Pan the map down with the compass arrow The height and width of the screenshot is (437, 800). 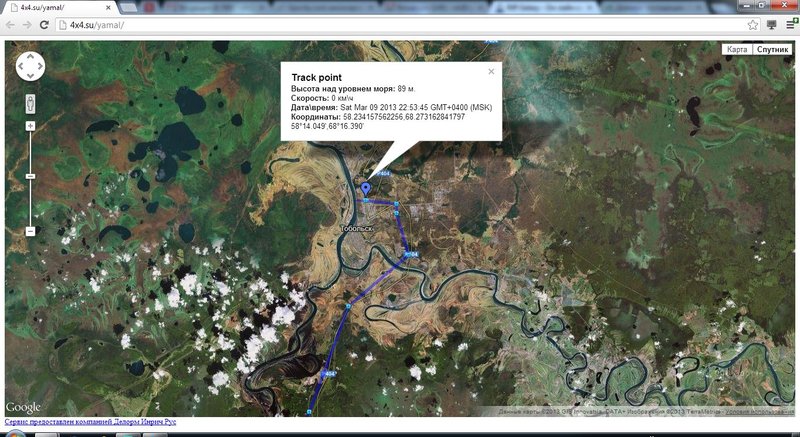pos(31,78)
